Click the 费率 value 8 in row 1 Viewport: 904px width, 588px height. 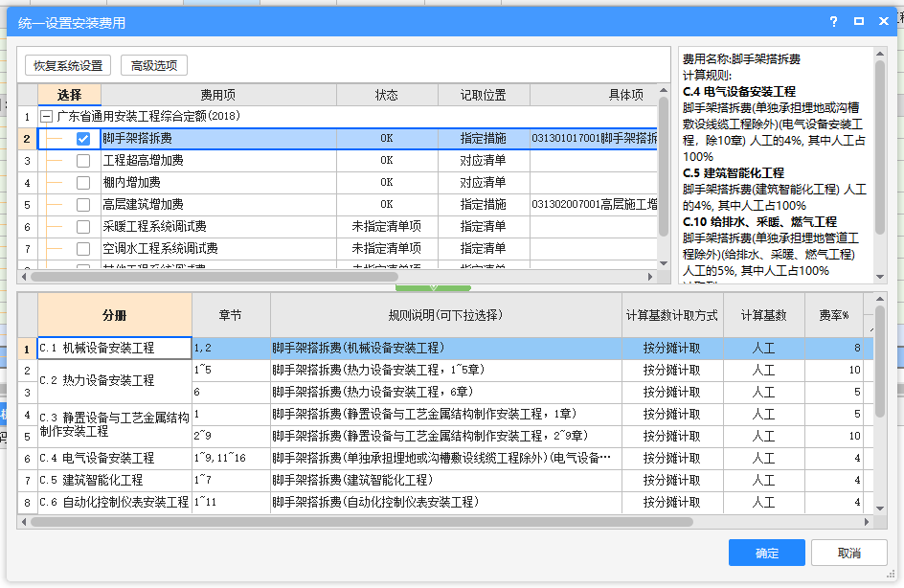pos(834,349)
